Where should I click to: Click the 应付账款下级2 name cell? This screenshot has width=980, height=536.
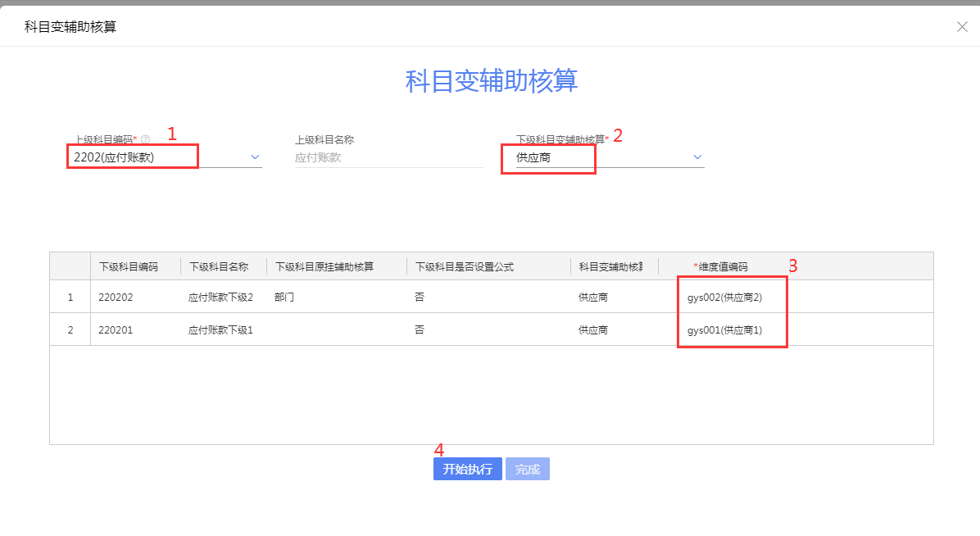point(220,297)
